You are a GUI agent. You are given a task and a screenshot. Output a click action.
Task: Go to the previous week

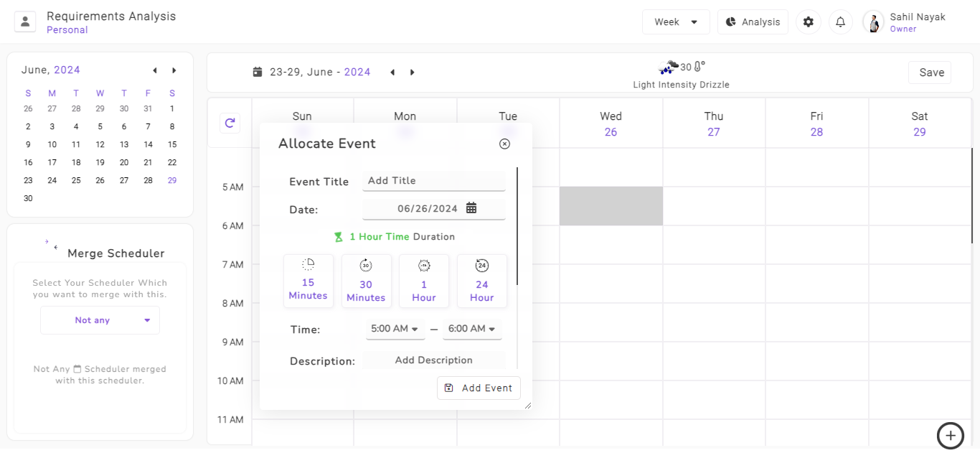click(392, 73)
